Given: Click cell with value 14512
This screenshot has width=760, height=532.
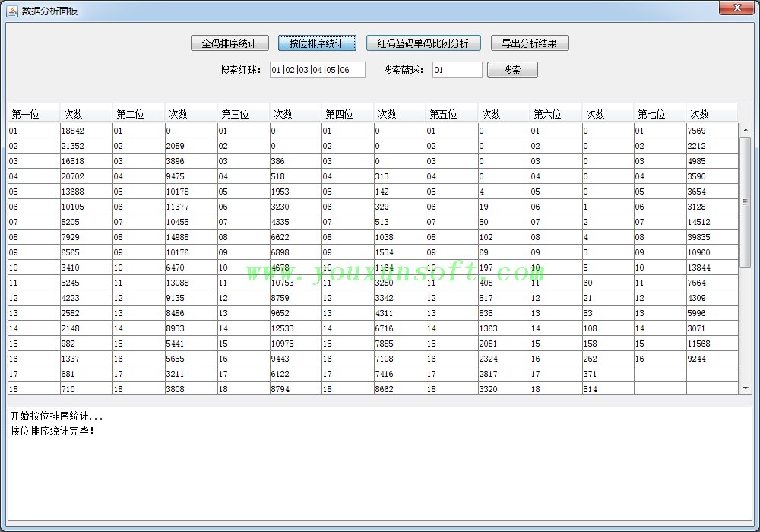Looking at the screenshot, I should [713, 222].
